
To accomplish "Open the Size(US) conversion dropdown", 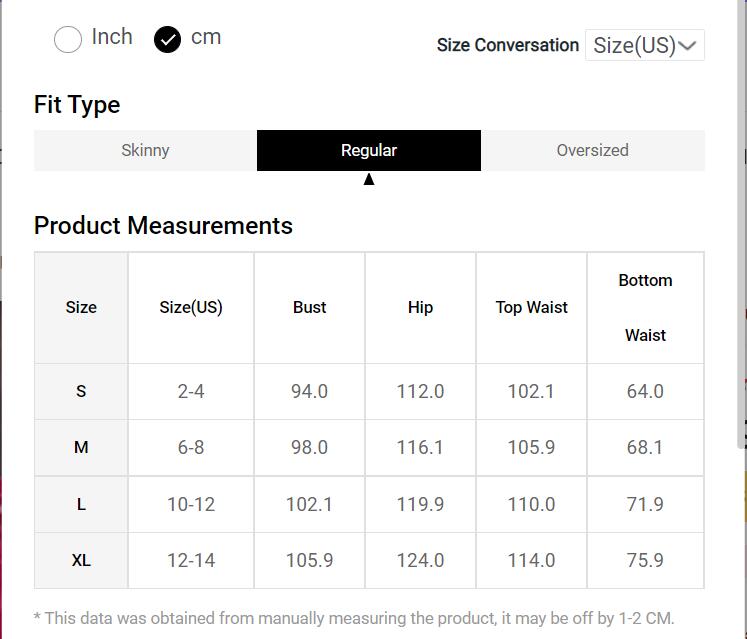I will (x=643, y=45).
